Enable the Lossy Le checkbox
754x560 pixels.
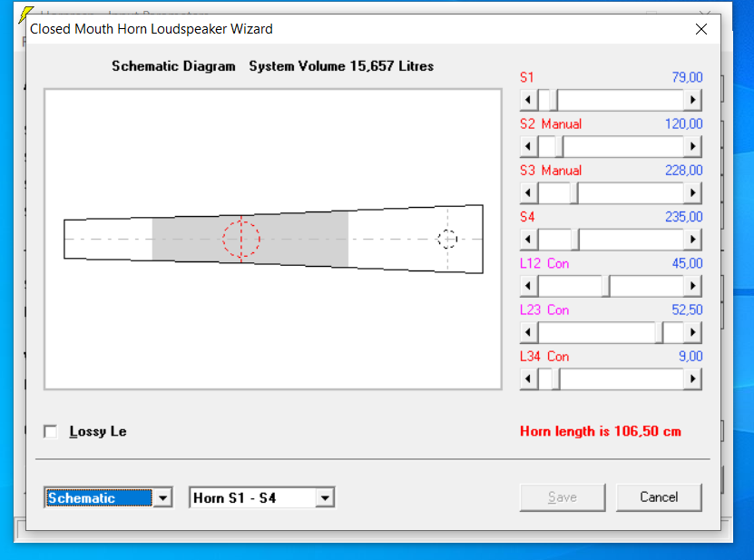click(51, 431)
